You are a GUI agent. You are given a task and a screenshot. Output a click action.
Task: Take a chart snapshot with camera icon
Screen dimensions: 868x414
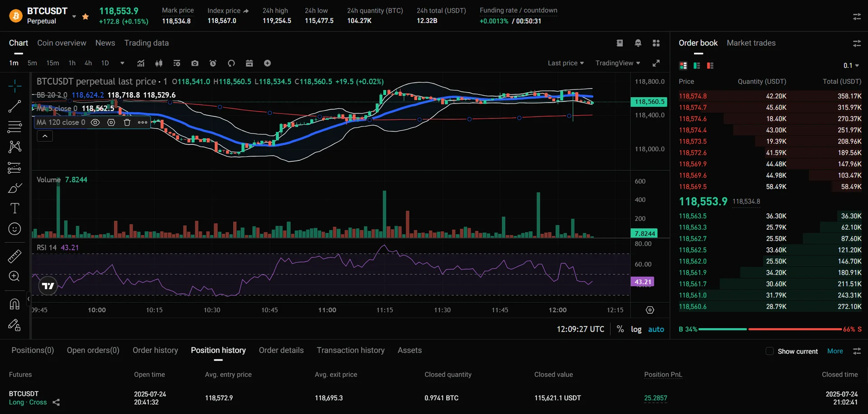195,63
